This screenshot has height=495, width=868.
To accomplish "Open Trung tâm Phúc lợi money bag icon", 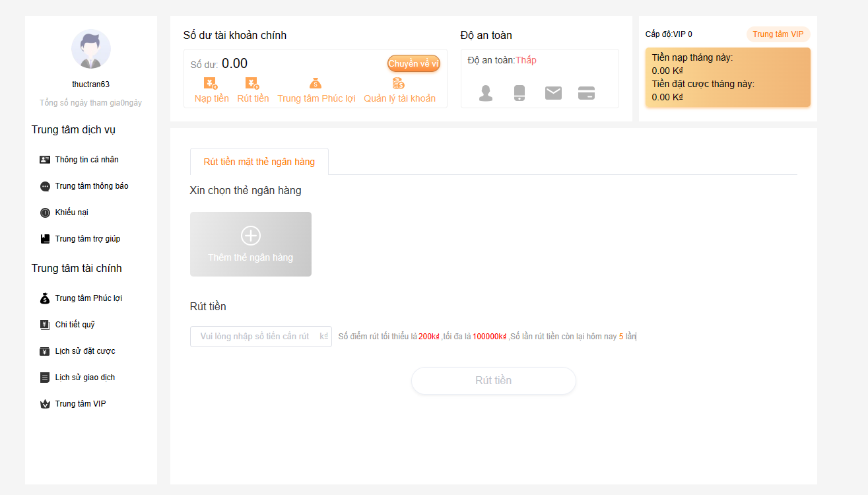I will [x=316, y=84].
